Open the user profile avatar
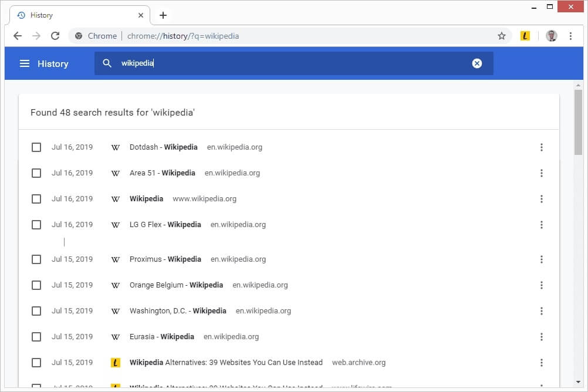The image size is (588, 392). (x=551, y=36)
